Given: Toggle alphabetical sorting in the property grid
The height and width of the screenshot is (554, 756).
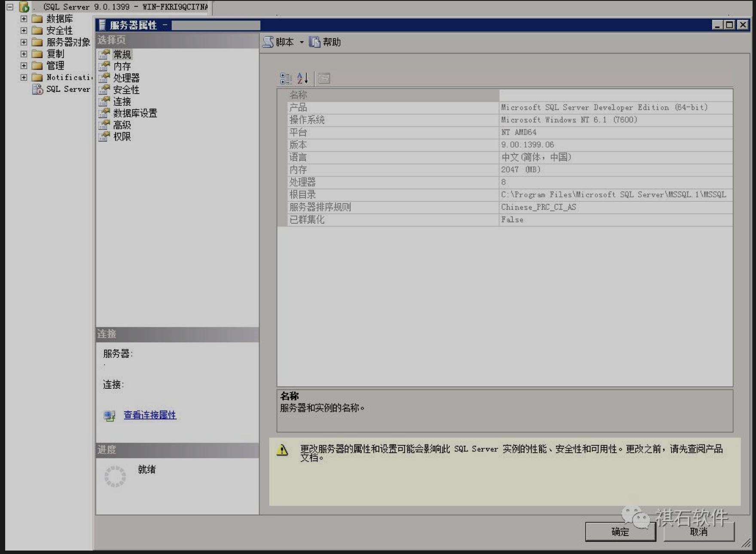Looking at the screenshot, I should 301,78.
